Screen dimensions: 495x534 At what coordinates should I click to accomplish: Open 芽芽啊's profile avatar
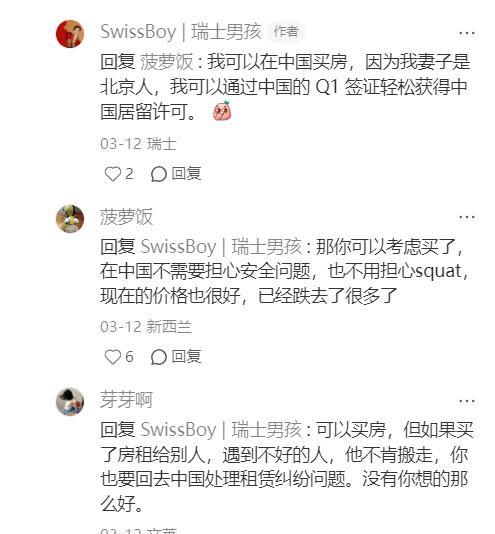coord(70,402)
